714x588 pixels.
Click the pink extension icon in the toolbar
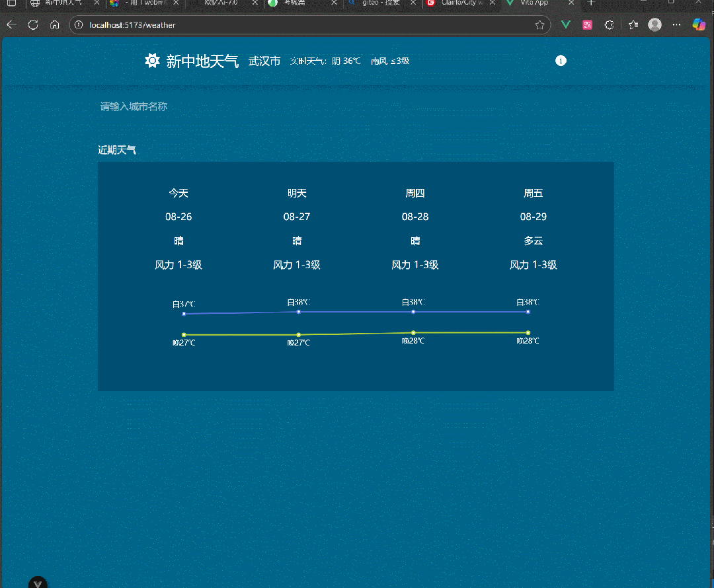[587, 24]
